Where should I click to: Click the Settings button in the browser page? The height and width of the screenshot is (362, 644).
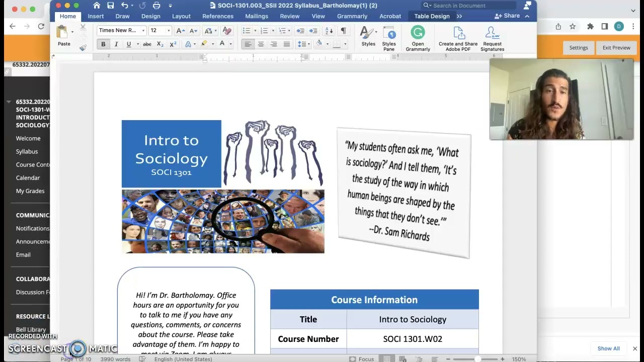579,48
